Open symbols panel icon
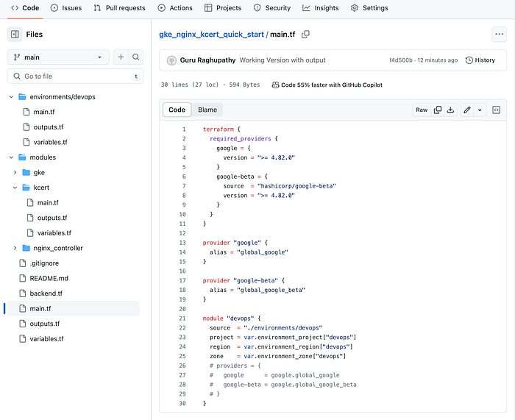The width and height of the screenshot is (515, 420). pyautogui.click(x=497, y=110)
